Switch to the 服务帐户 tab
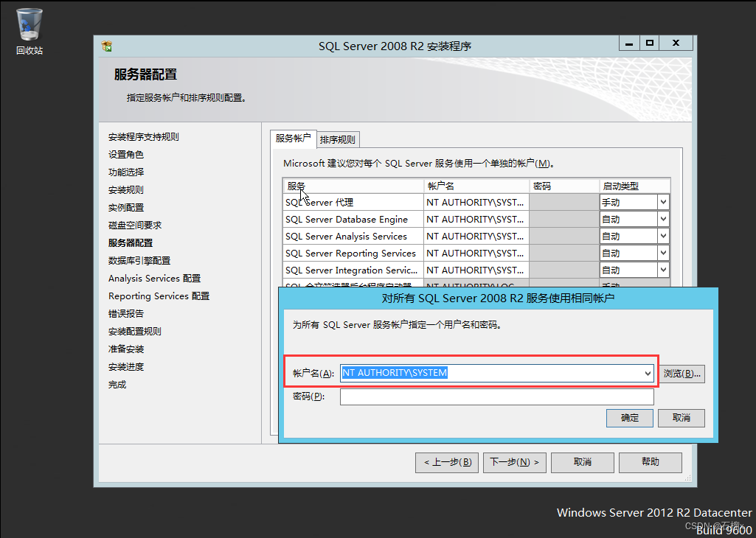Viewport: 756px width, 538px height. 293,139
